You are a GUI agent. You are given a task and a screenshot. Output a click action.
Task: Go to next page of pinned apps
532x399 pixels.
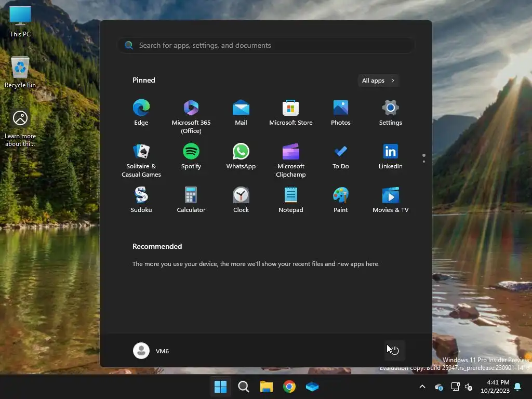tap(424, 162)
